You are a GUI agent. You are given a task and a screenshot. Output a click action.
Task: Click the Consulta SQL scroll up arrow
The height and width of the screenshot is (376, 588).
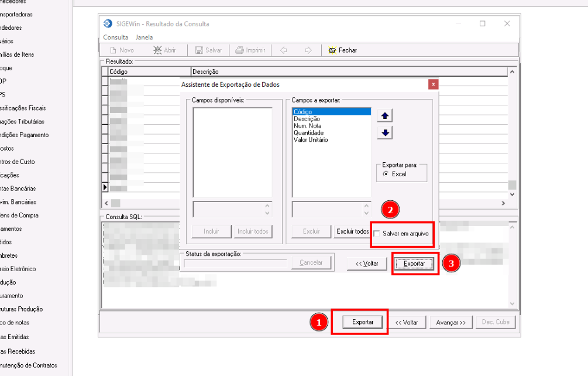(513, 227)
